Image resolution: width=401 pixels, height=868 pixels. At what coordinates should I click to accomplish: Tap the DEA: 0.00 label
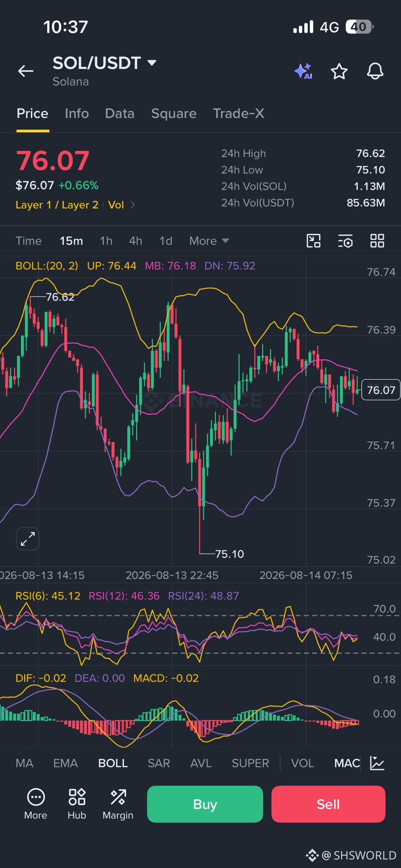[x=100, y=678]
